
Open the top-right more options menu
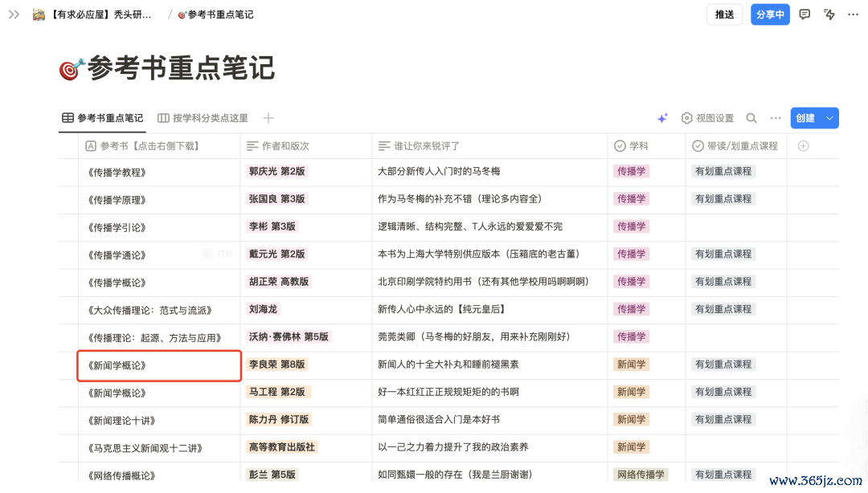pos(853,14)
